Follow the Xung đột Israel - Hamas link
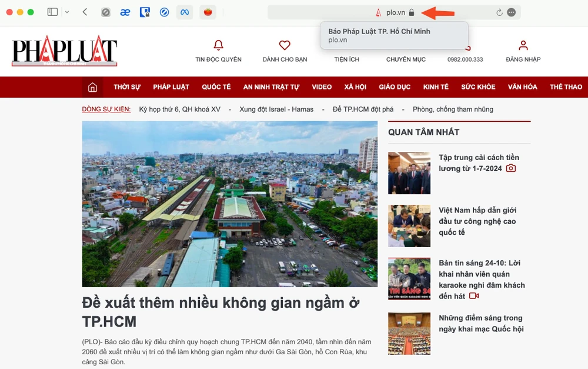The height and width of the screenshot is (369, 588). point(275,109)
